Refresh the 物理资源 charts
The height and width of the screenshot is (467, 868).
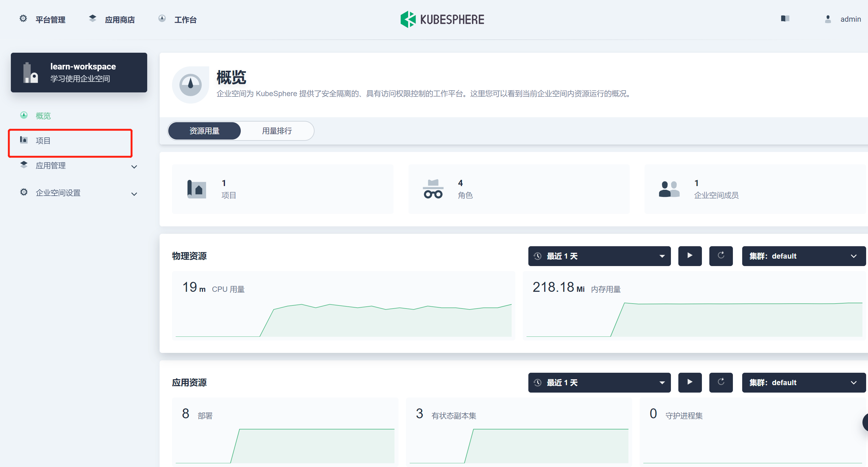click(x=721, y=256)
